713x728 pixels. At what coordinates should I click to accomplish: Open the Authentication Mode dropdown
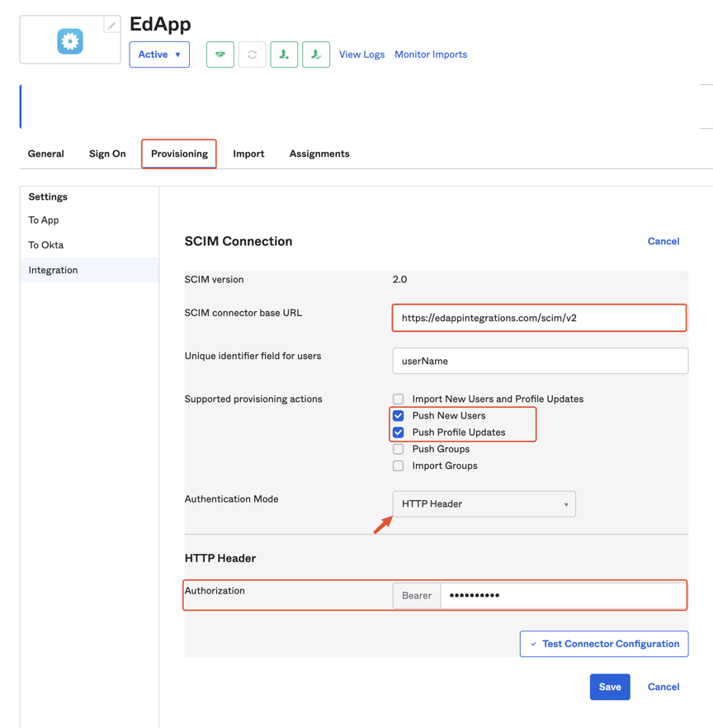pos(484,503)
